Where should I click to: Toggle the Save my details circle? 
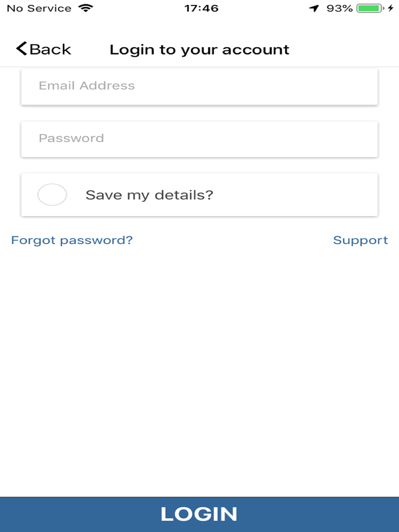[x=52, y=195]
